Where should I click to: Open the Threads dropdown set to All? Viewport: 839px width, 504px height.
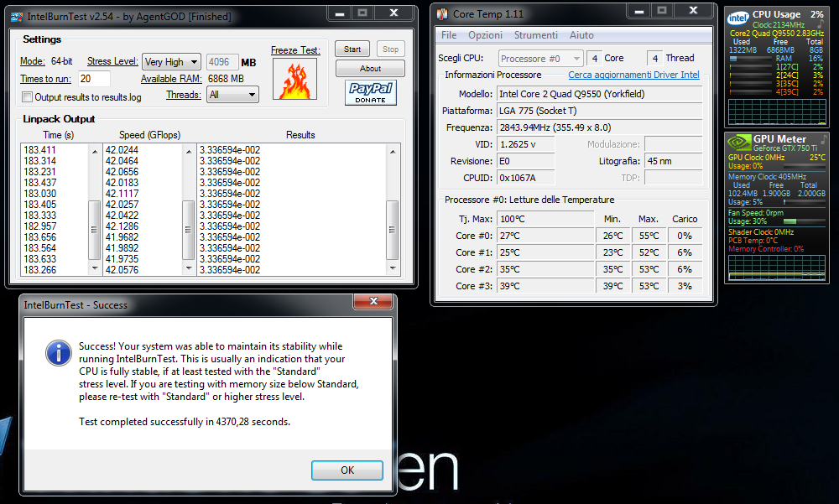click(x=232, y=95)
